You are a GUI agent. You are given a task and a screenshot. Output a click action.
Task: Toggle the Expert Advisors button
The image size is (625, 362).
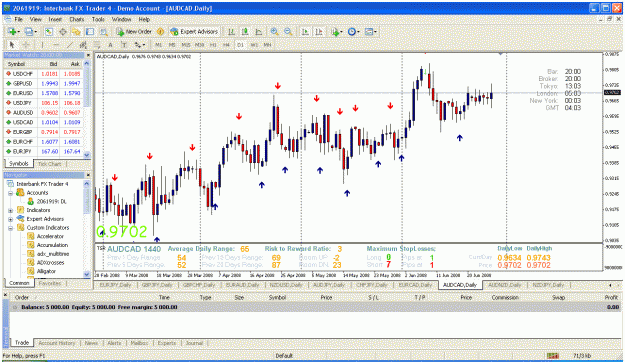tap(194, 31)
